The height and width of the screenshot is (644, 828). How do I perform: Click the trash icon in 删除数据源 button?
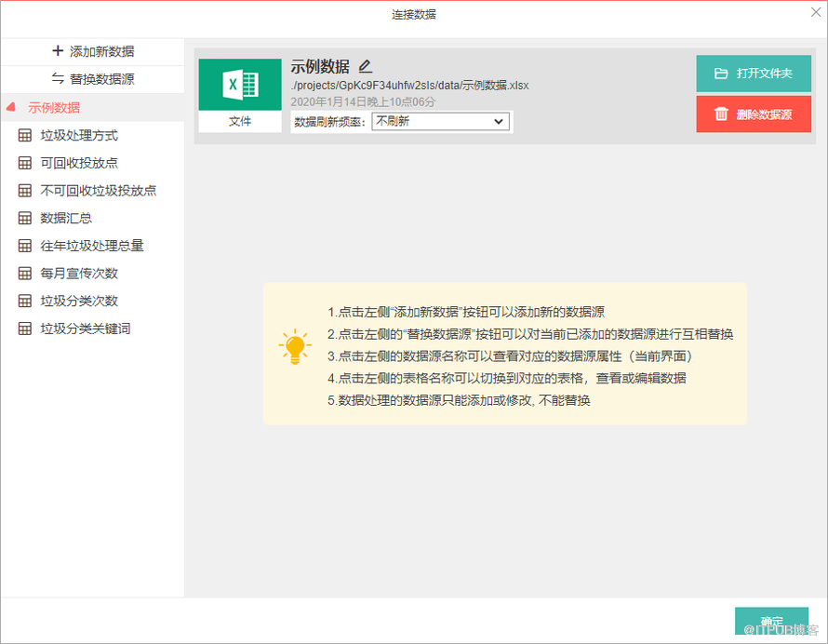tap(721, 114)
